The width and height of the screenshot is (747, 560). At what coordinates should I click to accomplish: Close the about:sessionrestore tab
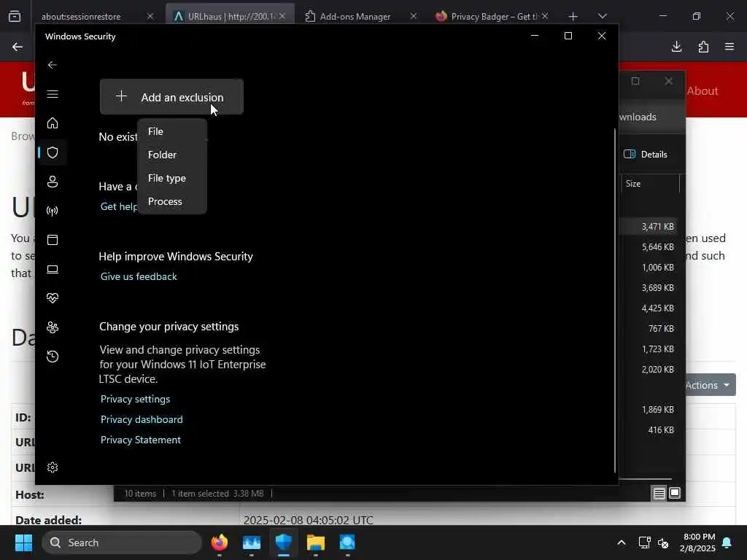click(x=150, y=16)
